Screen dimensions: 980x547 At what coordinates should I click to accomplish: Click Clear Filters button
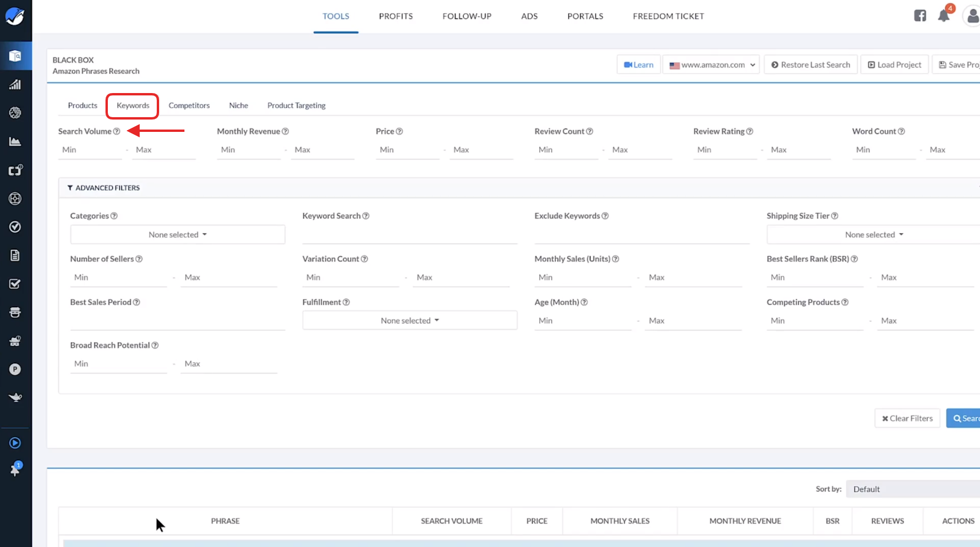pyautogui.click(x=908, y=419)
